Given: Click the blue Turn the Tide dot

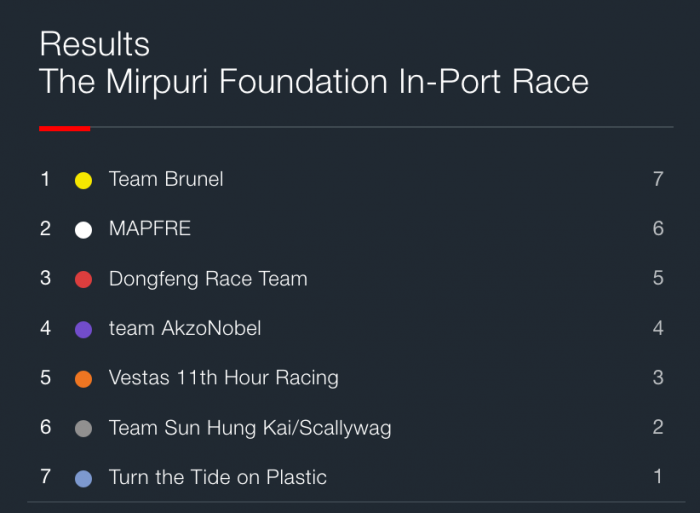Looking at the screenshot, I should click(83, 479).
